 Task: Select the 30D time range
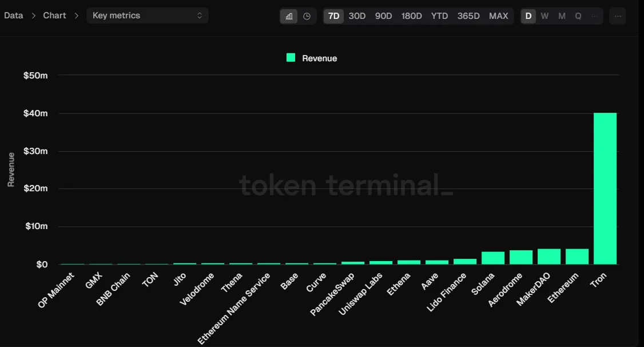(x=357, y=16)
